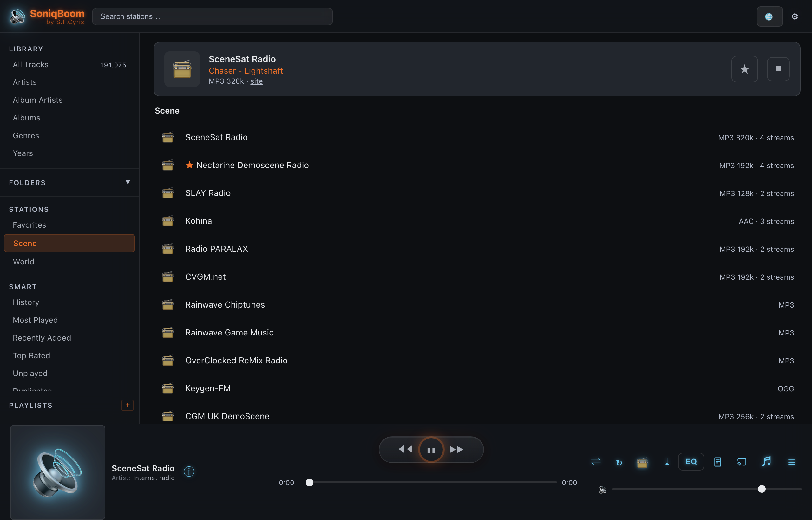Unfavorite Nectarine Demoscene Radio via its orange star
Viewport: 812px width, 520px height.
pos(189,165)
